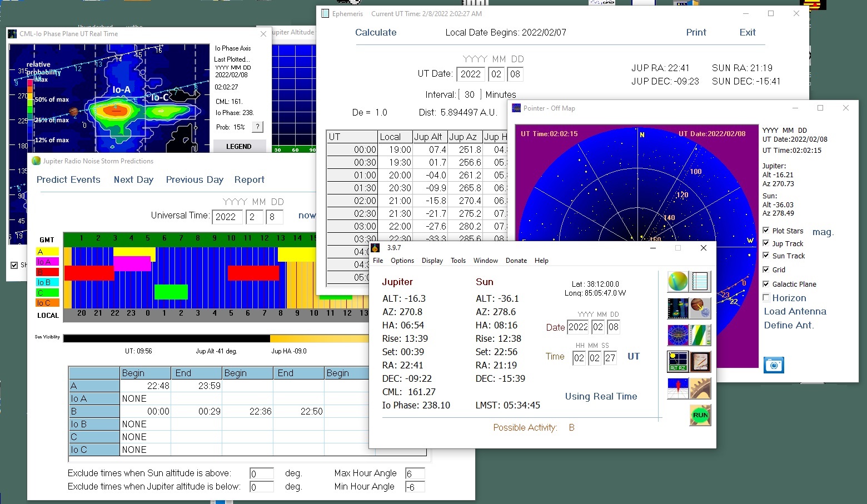The width and height of the screenshot is (867, 504).
Task: Open the CML-Io phase plane icon
Action: click(x=677, y=308)
